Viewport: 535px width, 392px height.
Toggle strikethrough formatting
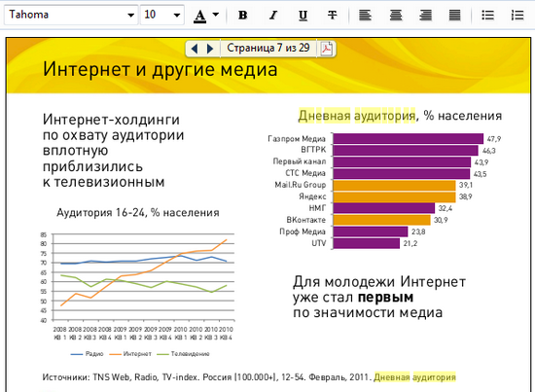coord(332,15)
